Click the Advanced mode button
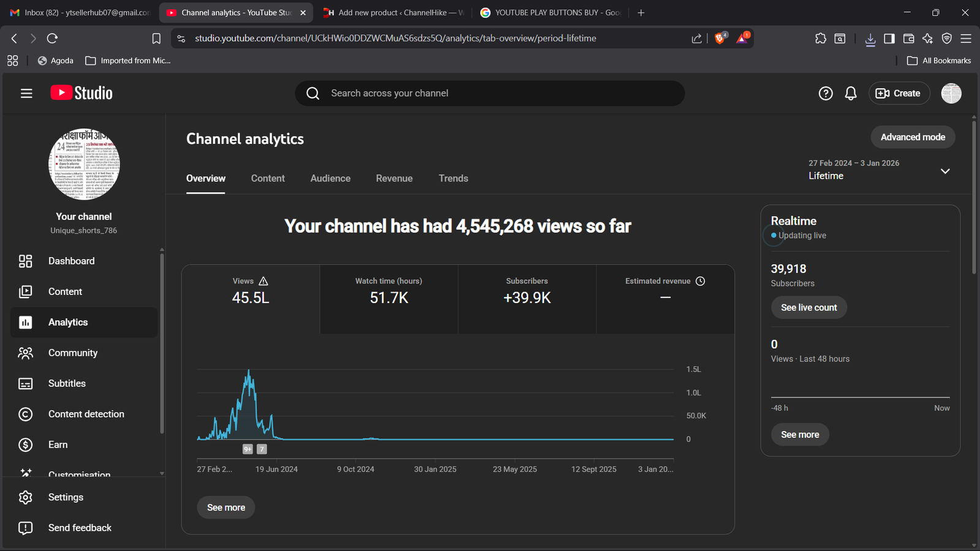This screenshot has width=980, height=551. [912, 137]
